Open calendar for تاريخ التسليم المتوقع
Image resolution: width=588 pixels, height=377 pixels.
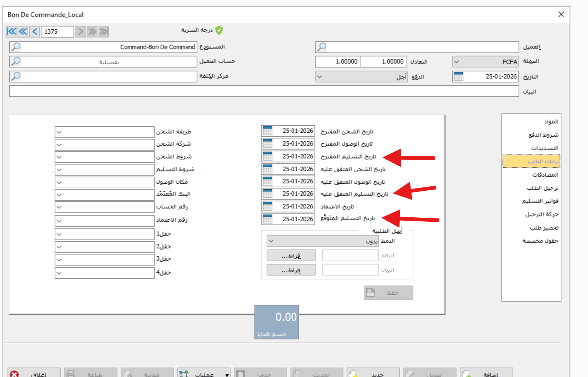[268, 219]
